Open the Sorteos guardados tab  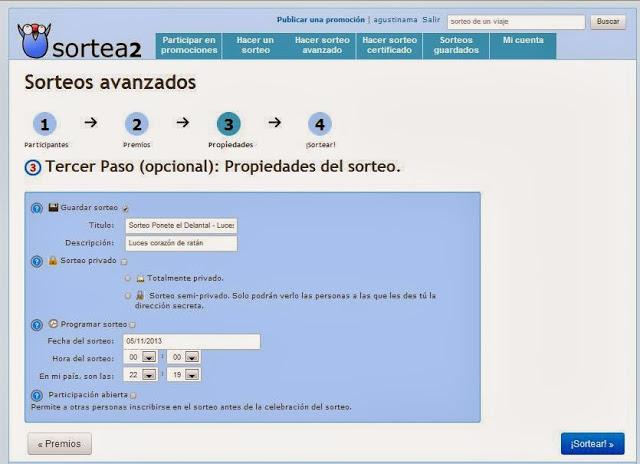coord(456,45)
